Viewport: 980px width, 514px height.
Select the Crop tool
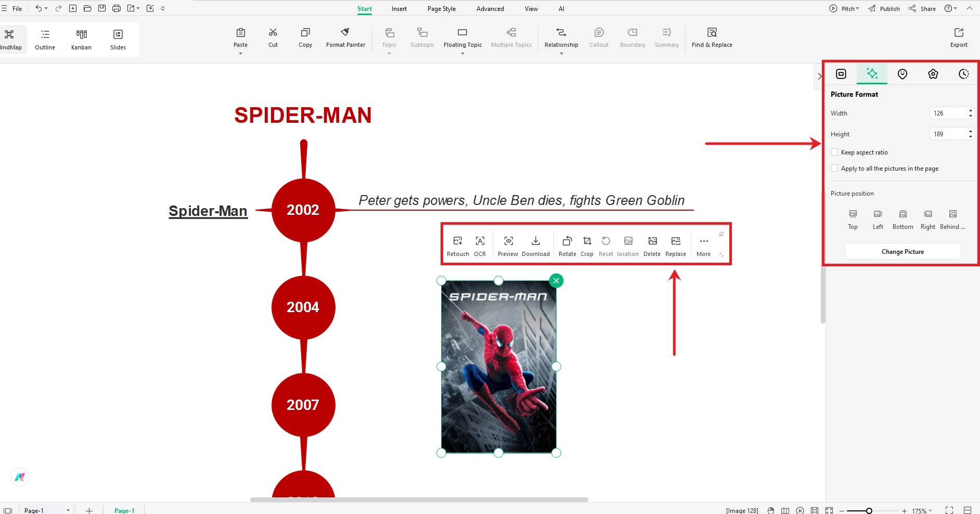click(x=587, y=246)
